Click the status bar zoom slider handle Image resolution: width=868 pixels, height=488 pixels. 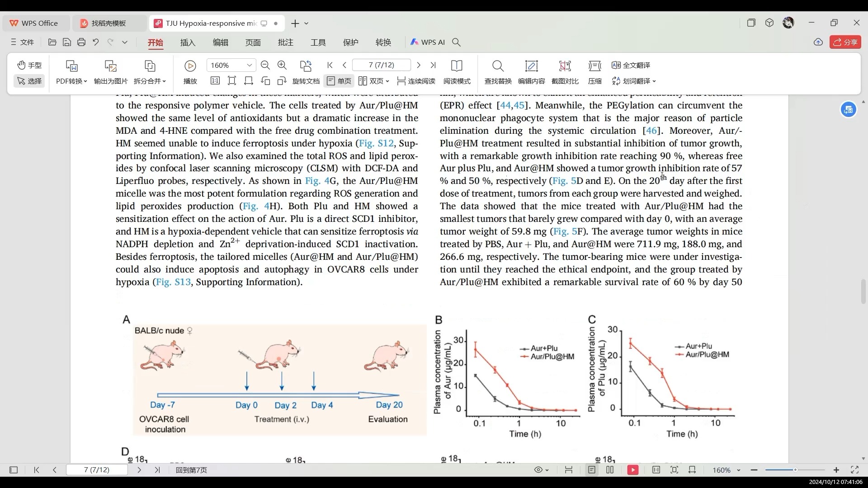(795, 470)
